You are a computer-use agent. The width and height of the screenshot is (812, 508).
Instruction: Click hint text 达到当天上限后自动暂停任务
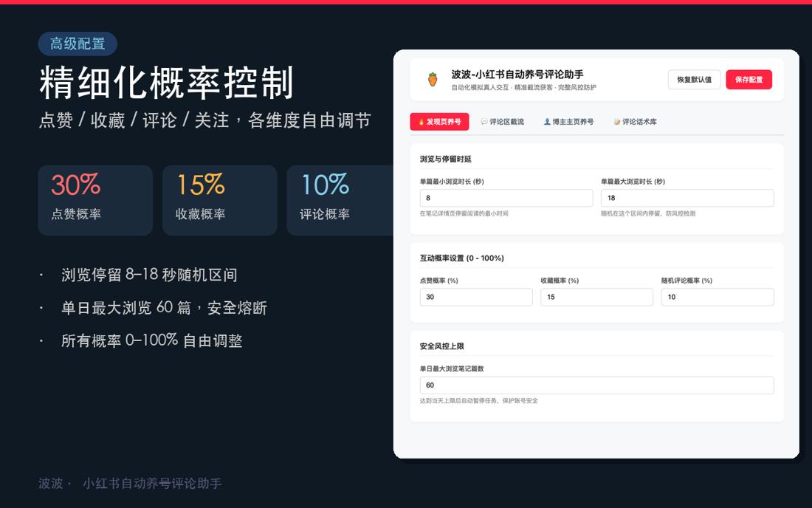(459, 401)
